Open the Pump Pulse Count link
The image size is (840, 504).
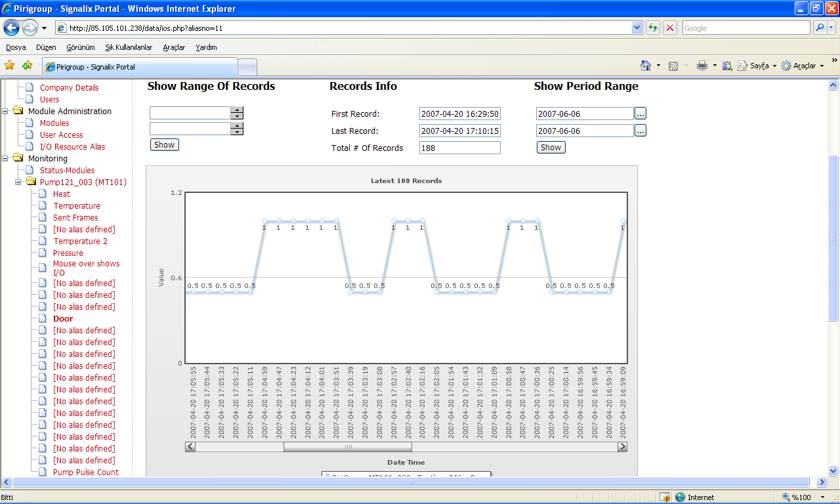pyautogui.click(x=86, y=472)
